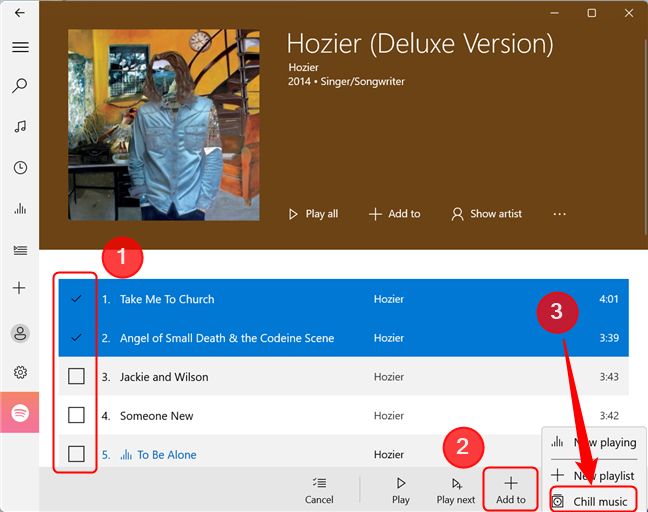The height and width of the screenshot is (512, 648).
Task: Open Playlists icon in sidebar
Action: [20, 250]
